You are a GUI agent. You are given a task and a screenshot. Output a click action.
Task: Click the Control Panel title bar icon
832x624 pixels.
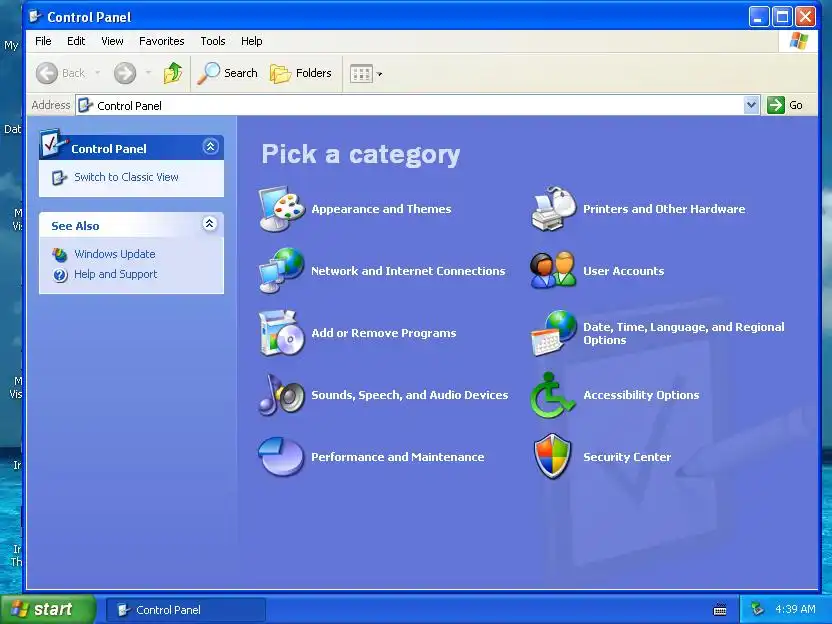pos(36,16)
